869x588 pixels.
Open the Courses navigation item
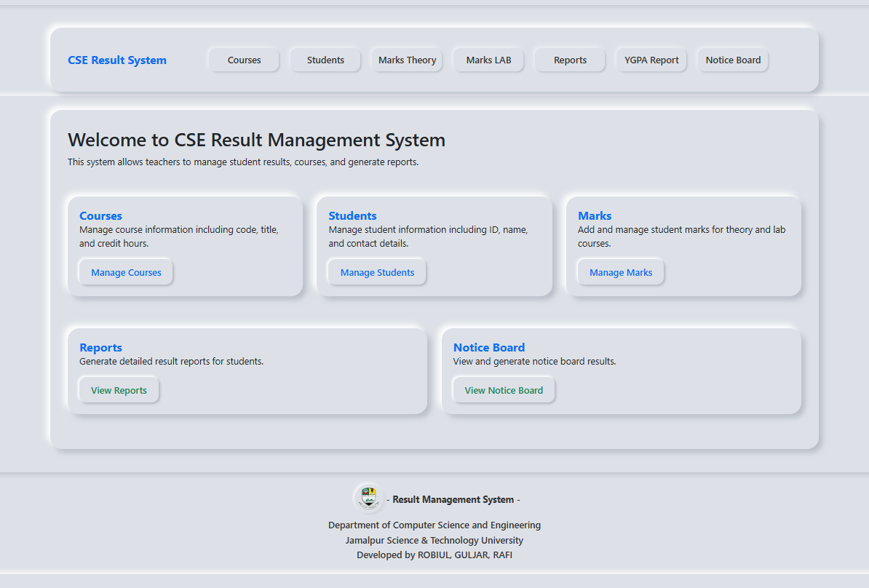tap(244, 60)
